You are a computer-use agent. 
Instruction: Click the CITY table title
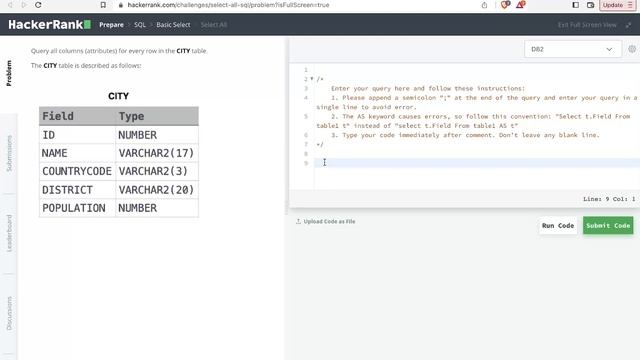click(118, 96)
